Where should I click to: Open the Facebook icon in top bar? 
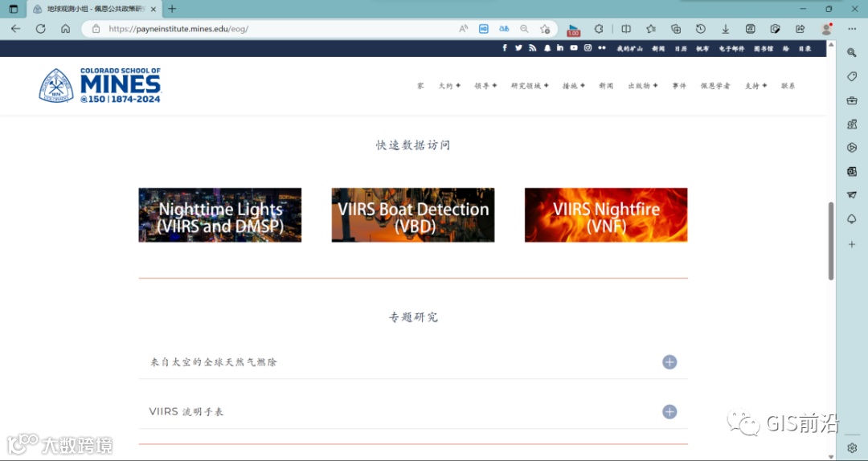505,48
